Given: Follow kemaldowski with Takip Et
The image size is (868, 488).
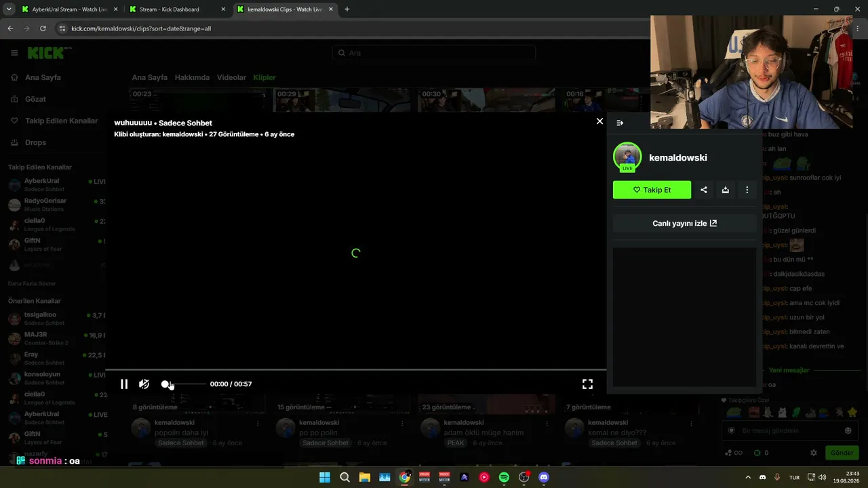Looking at the screenshot, I should tap(652, 190).
